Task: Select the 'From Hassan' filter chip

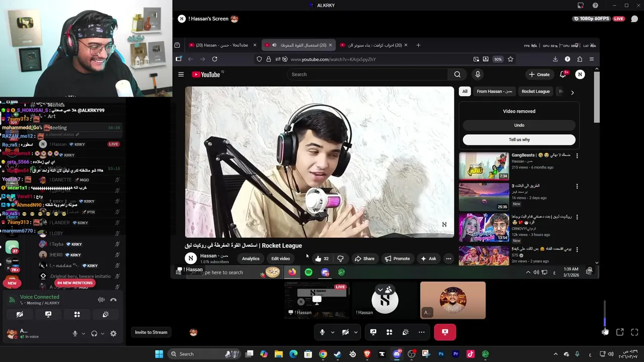Action: point(495,92)
